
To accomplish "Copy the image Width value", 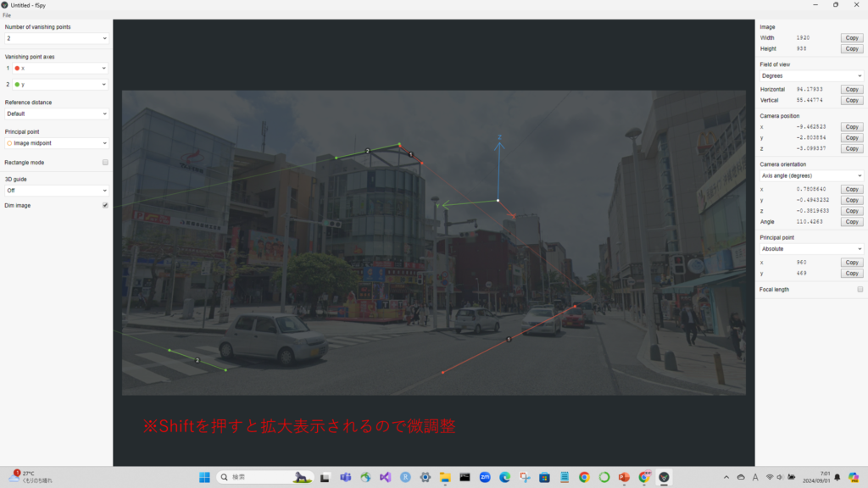I will 851,38.
